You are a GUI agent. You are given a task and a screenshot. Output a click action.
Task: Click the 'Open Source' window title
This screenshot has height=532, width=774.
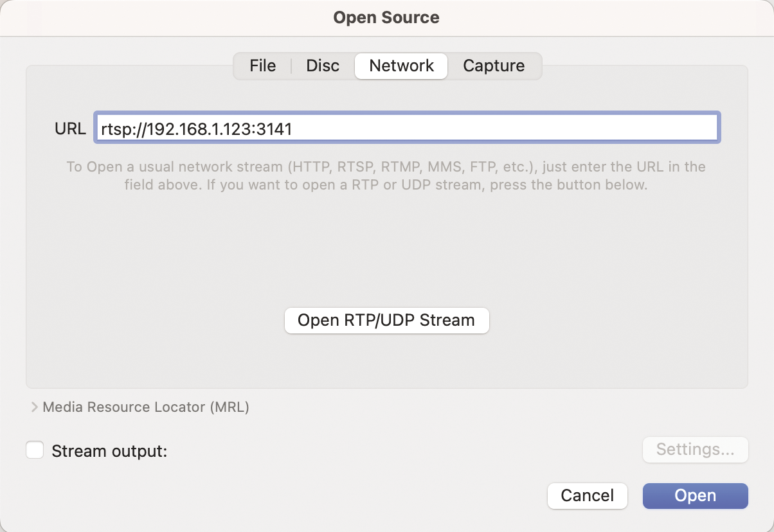[x=386, y=17]
